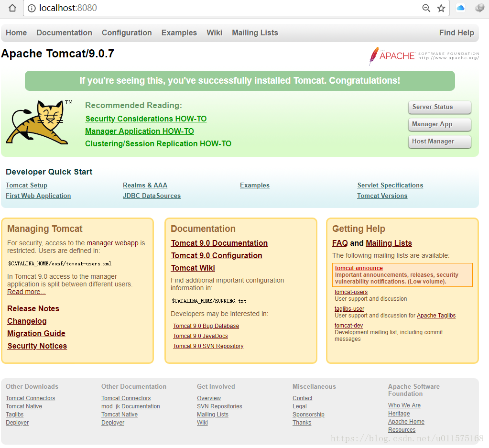Image resolution: width=489 pixels, height=448 pixels.
Task: Bookmark this page with the star icon
Action: 441,8
